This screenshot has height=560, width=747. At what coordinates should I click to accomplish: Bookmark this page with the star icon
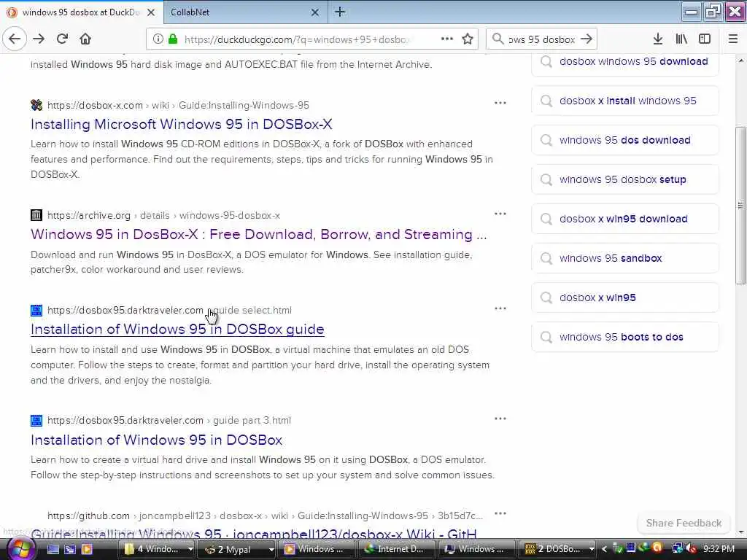click(x=468, y=39)
